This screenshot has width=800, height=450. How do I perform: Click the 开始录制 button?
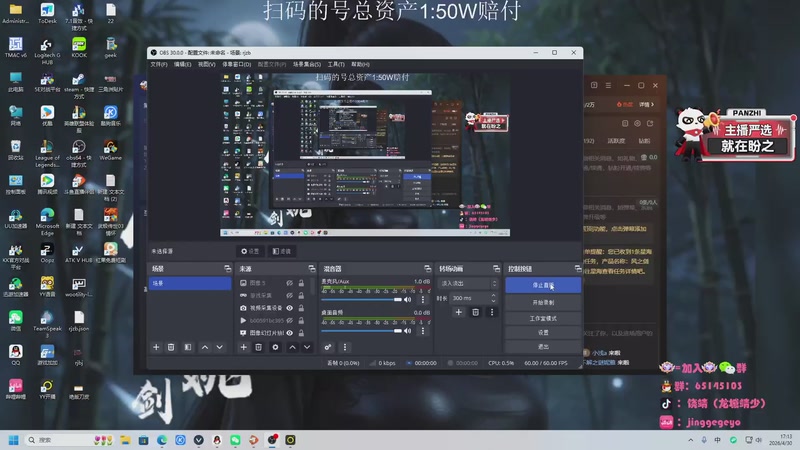[543, 303]
